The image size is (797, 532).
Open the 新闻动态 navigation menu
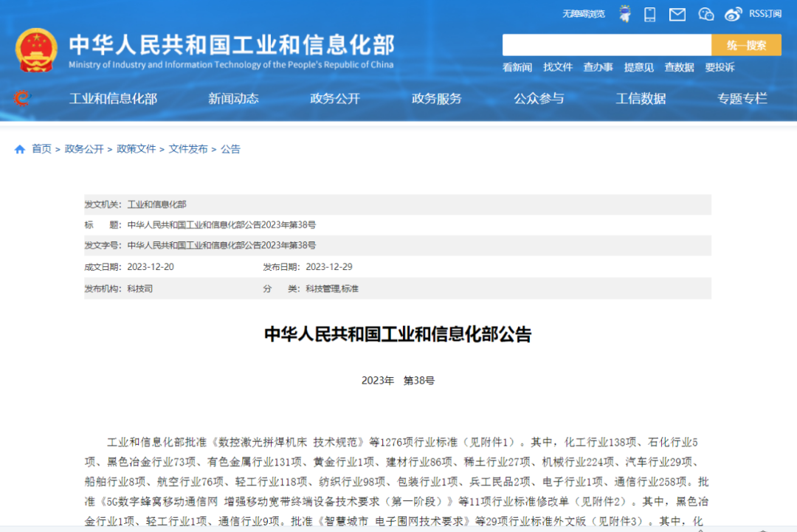(233, 99)
